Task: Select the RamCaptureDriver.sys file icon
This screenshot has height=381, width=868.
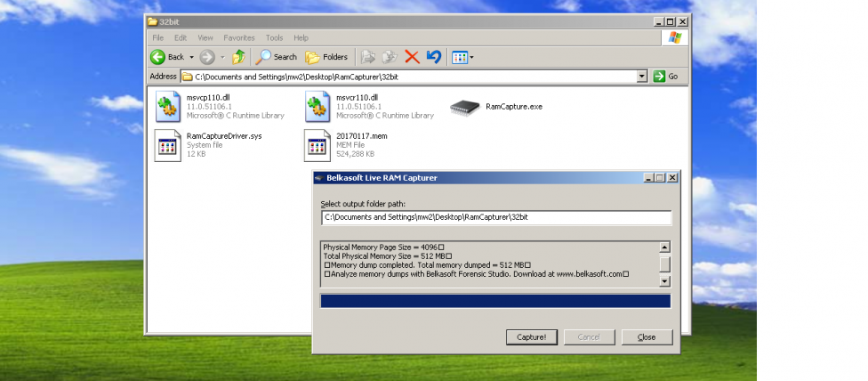Action: pyautogui.click(x=167, y=145)
